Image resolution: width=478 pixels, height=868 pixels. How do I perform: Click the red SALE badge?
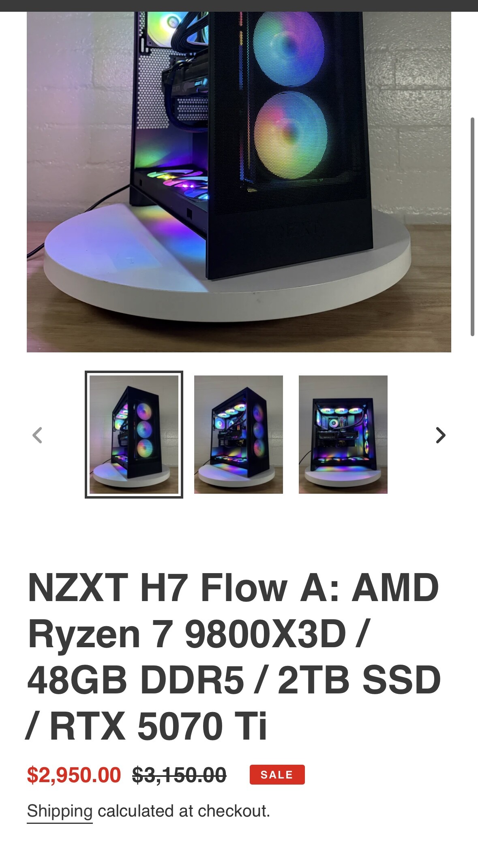coord(277,774)
